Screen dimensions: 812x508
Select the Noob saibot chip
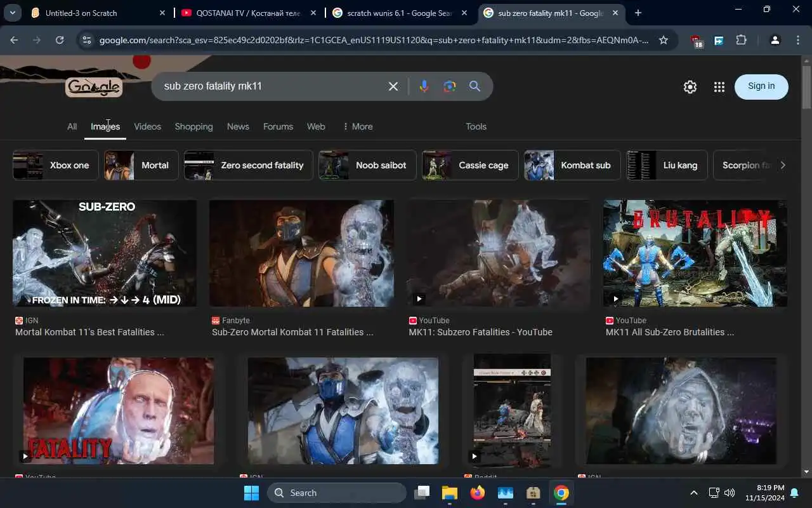click(x=367, y=165)
